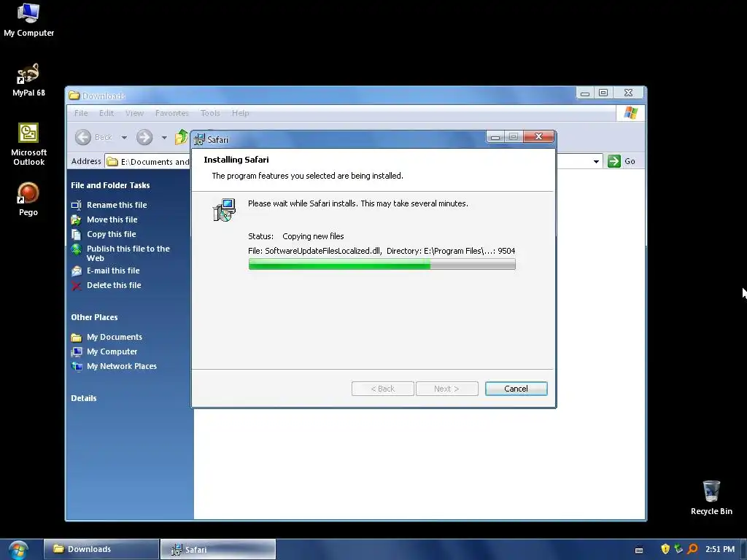The height and width of the screenshot is (560, 747).
Task: Click the Downloads folder title bar icon
Action: [74, 96]
